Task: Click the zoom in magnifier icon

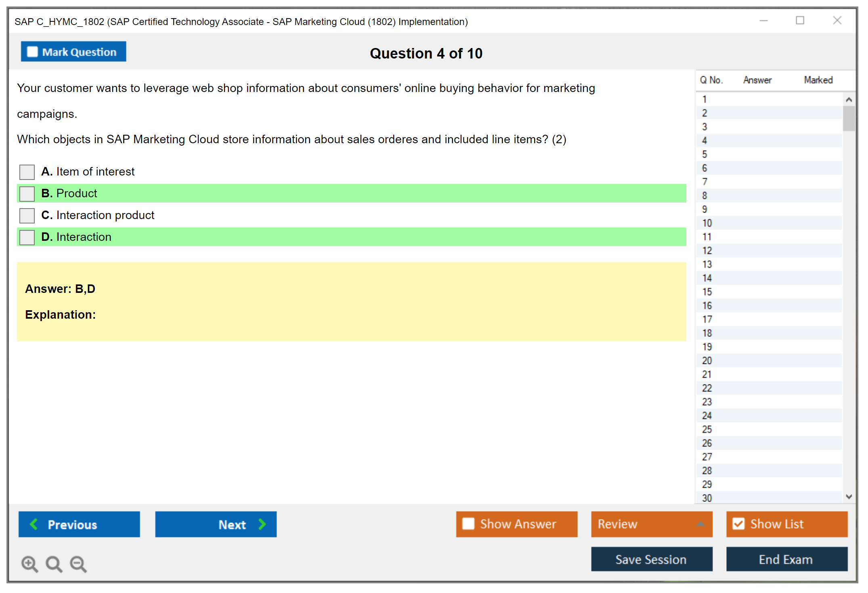Action: (x=29, y=564)
